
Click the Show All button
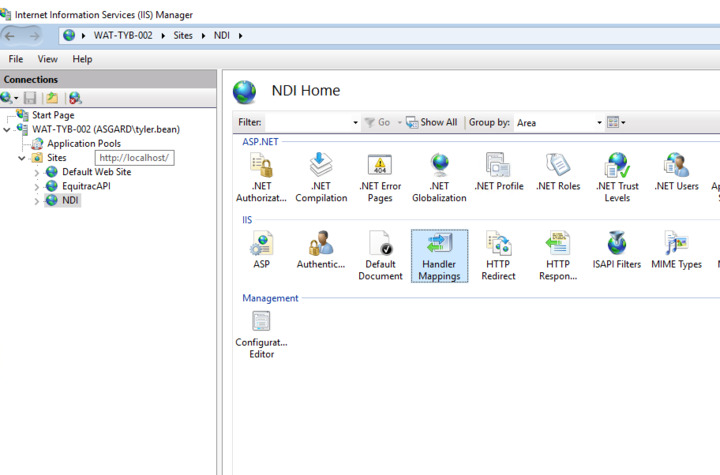pos(432,122)
